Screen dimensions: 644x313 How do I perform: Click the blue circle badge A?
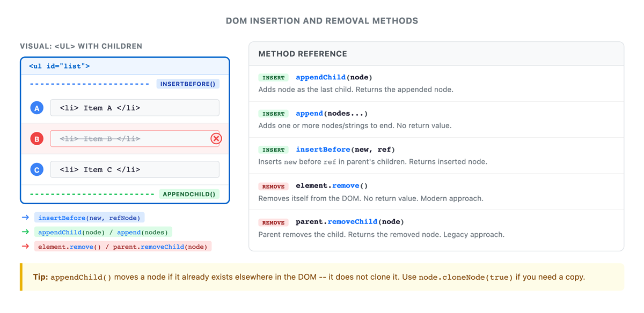click(37, 108)
